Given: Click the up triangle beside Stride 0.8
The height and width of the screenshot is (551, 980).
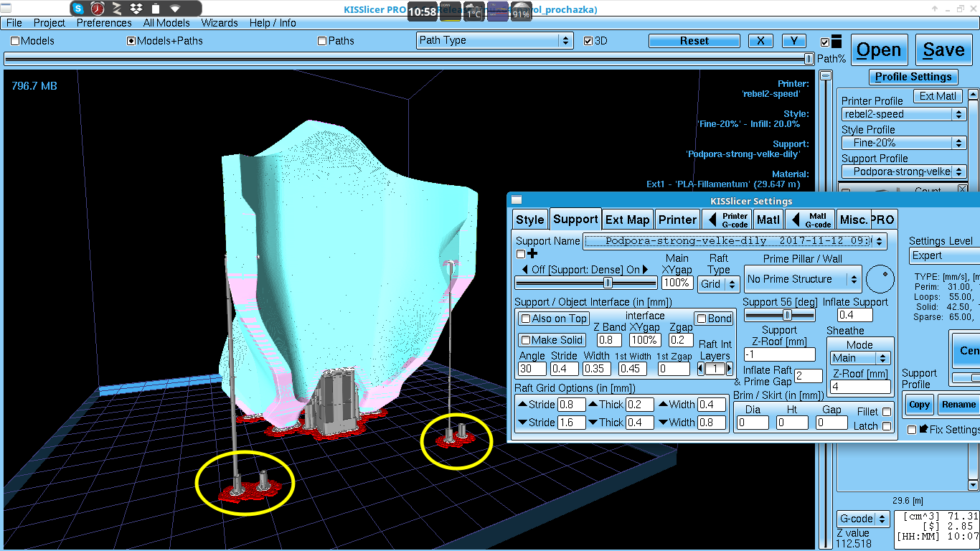Looking at the screenshot, I should pyautogui.click(x=522, y=405).
